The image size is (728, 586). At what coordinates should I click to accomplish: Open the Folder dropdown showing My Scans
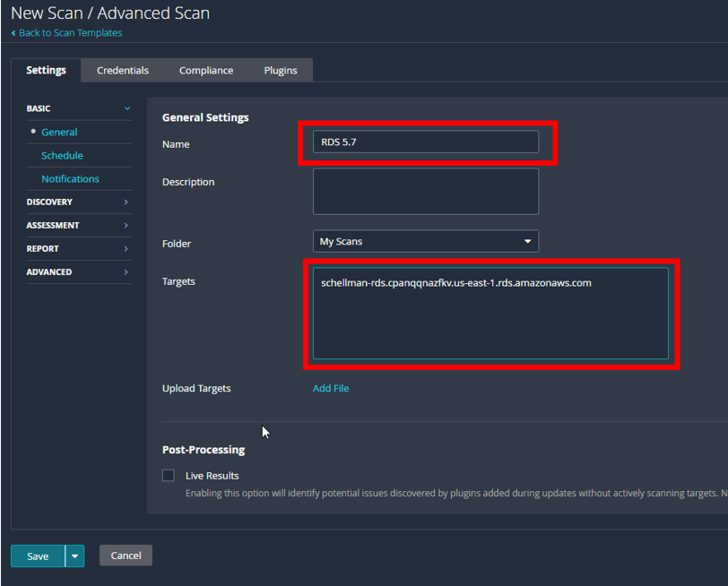(x=425, y=241)
